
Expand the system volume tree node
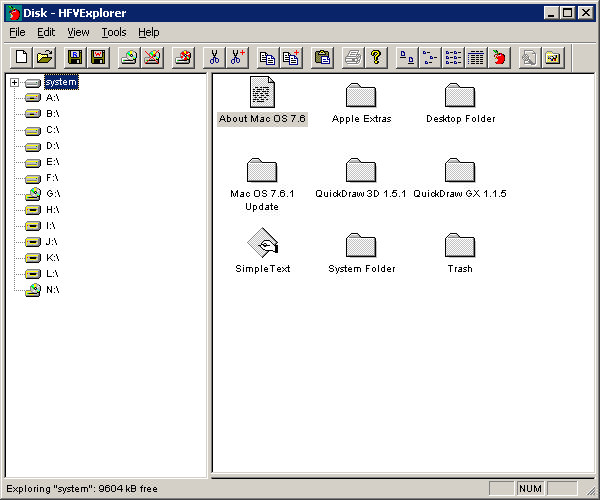[x=15, y=83]
